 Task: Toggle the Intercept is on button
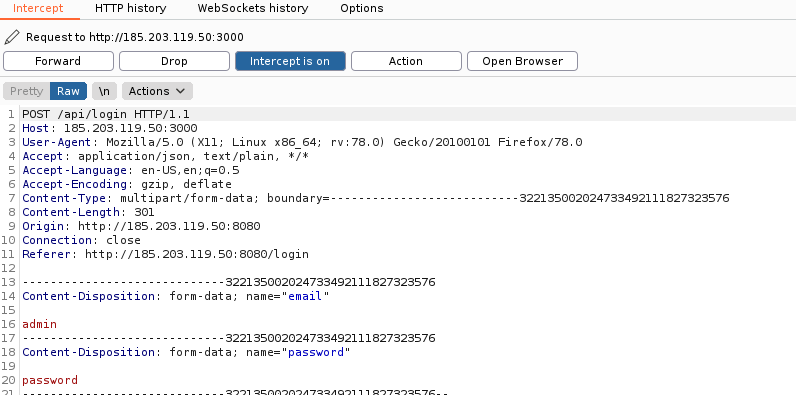pyautogui.click(x=290, y=61)
